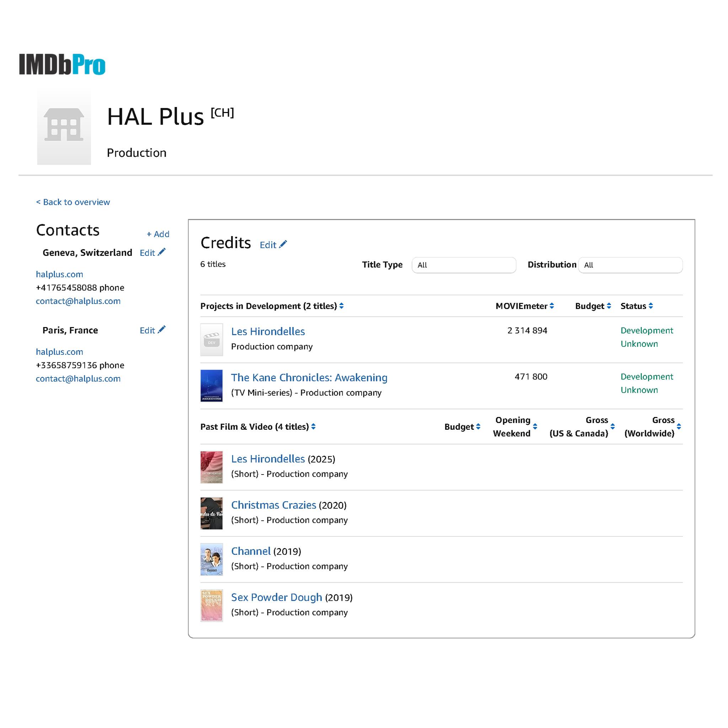The image size is (728, 728).
Task: Click the +41765458088 phone number
Action: [67, 288]
